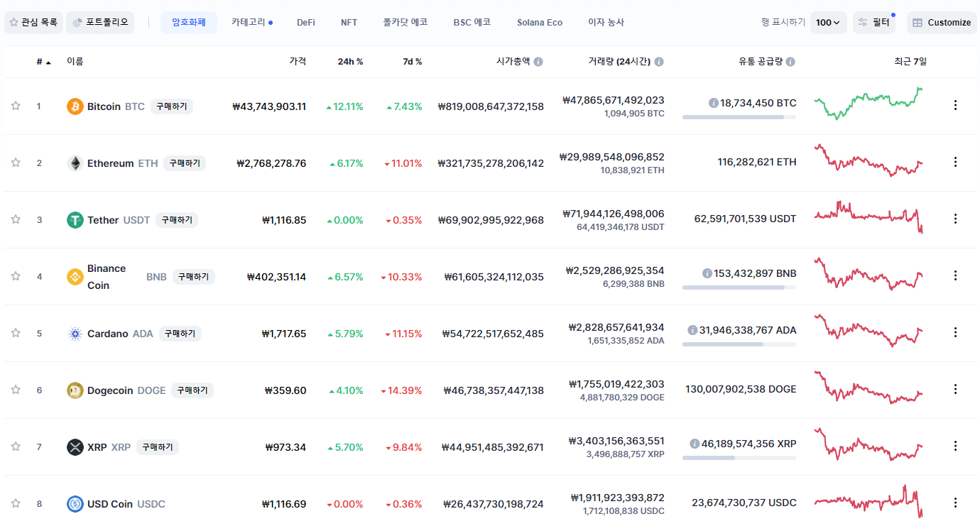Viewport: 980px width, 531px height.
Task: Click the info icon beside BNB's circulating supply
Action: (x=707, y=273)
